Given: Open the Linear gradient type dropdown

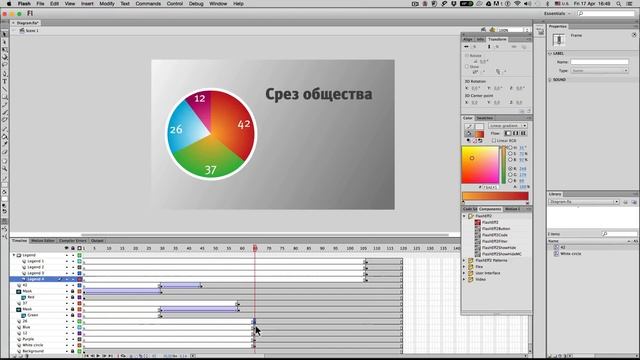Looking at the screenshot, I should (x=508, y=126).
